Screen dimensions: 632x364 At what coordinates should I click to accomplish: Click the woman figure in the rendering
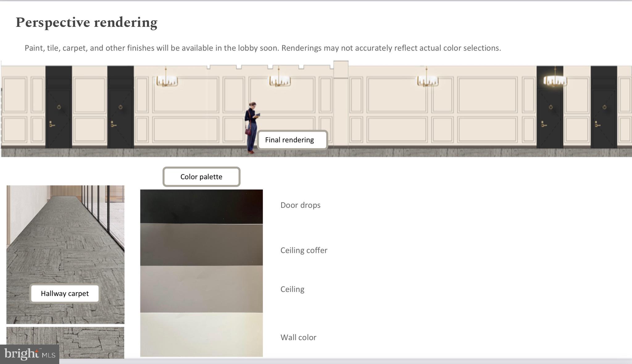click(x=252, y=128)
